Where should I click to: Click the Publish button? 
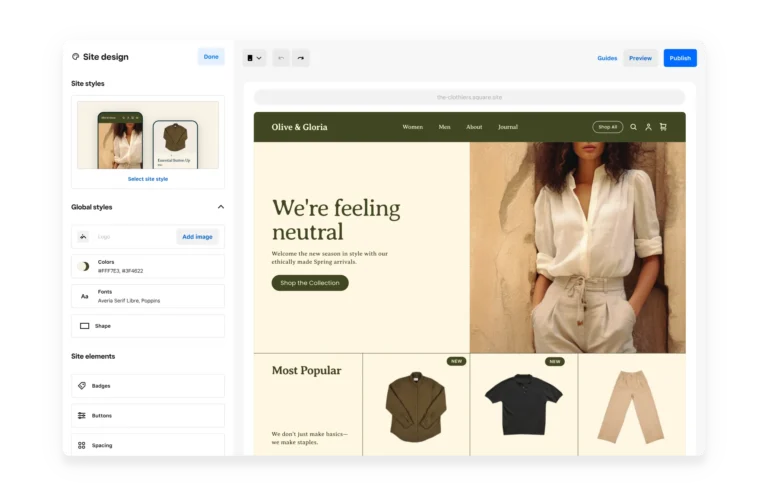[x=680, y=58]
